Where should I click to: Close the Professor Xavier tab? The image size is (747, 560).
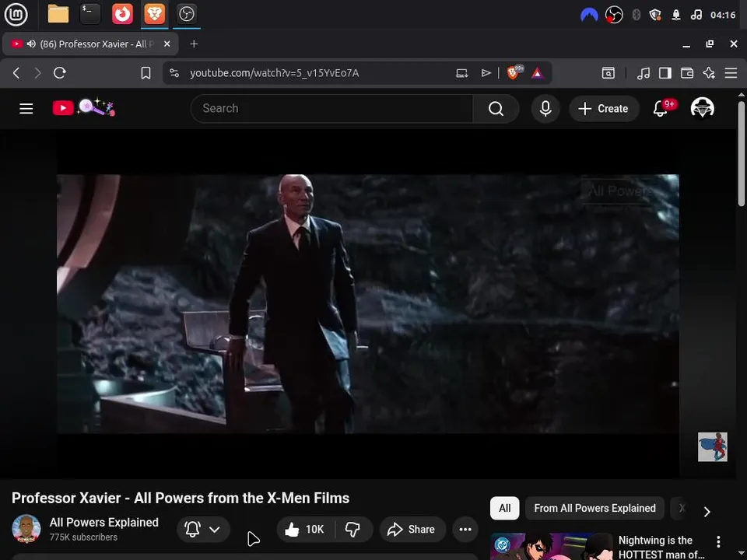(167, 44)
